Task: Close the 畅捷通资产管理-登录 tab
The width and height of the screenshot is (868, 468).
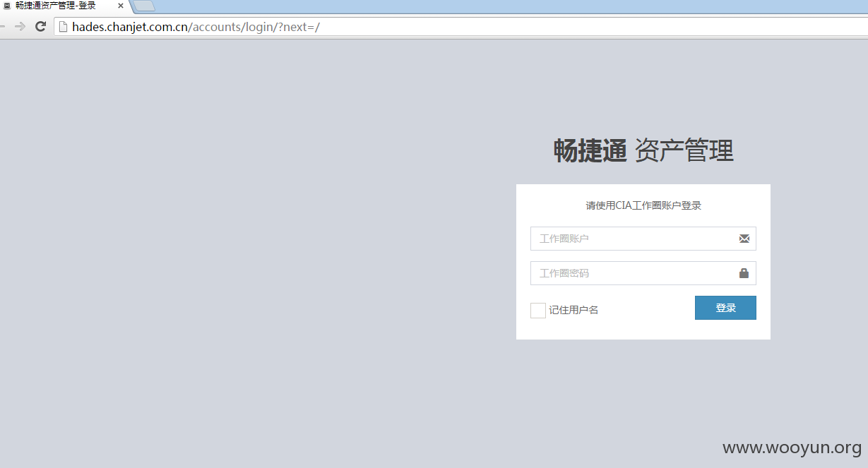Action: pos(121,6)
